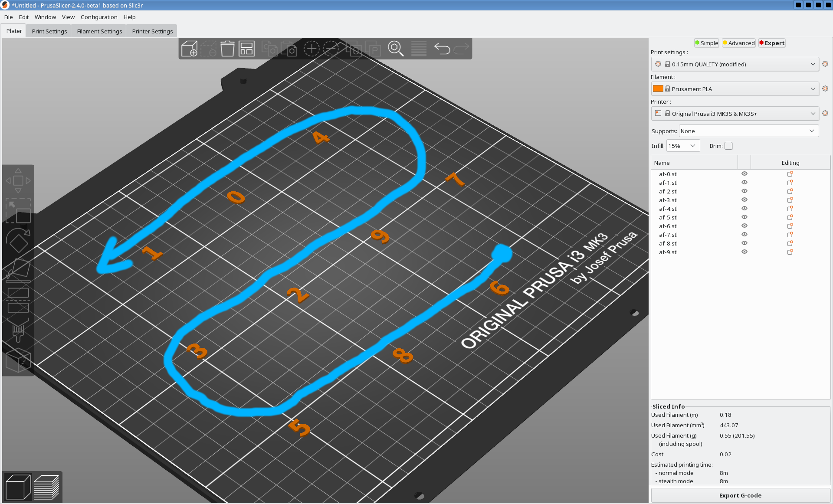Select af-4.stl in object list
Image resolution: width=833 pixels, height=504 pixels.
point(668,209)
